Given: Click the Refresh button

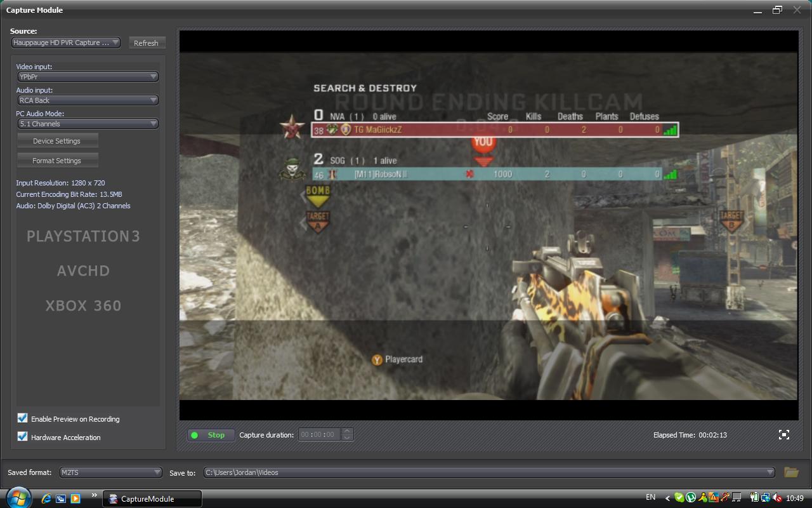Looking at the screenshot, I should click(147, 43).
